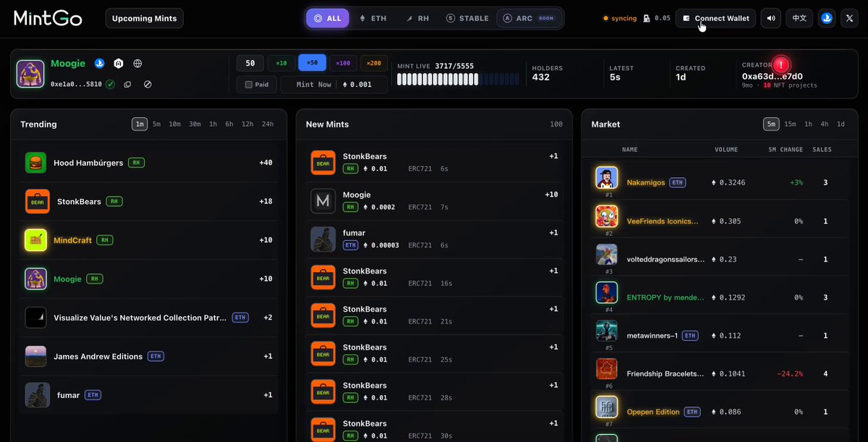Open the Upcoming Mints page
Image resolution: width=868 pixels, height=442 pixels.
145,18
